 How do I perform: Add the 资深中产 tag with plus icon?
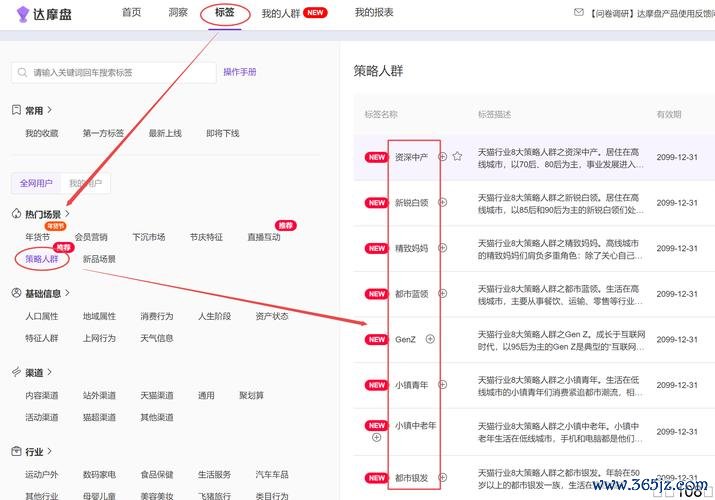[x=442, y=157]
